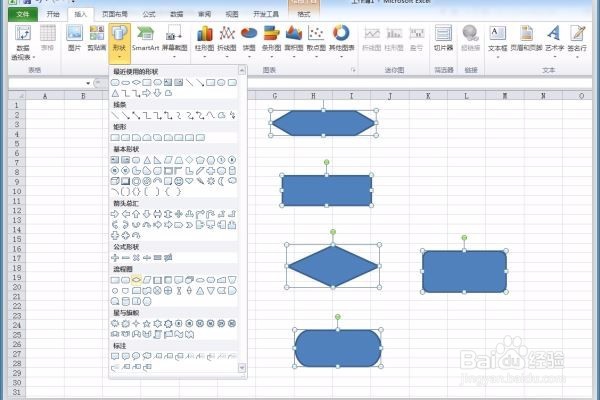The width and height of the screenshot is (600, 400).
Task: Collapse the 形状 (Shapes) dropdown button
Action: [x=119, y=43]
